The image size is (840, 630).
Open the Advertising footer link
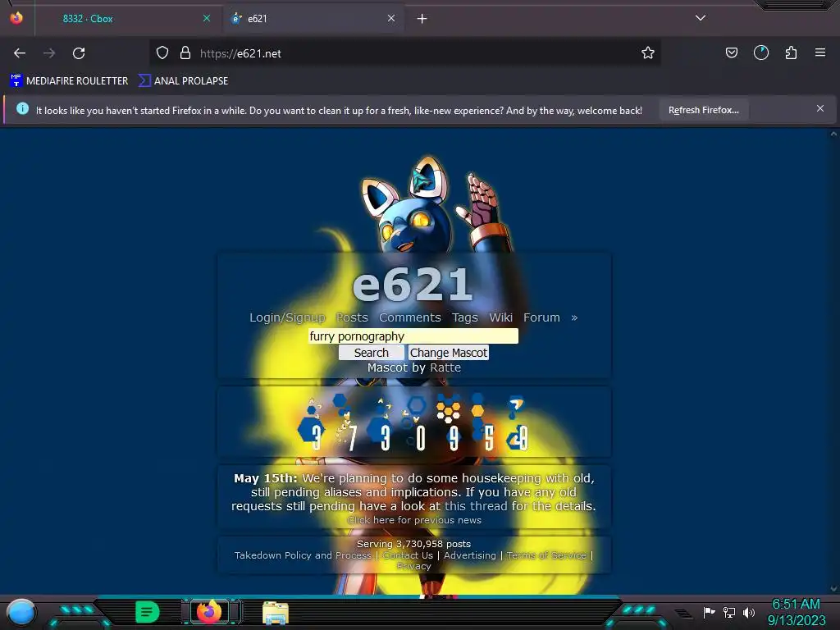point(470,555)
